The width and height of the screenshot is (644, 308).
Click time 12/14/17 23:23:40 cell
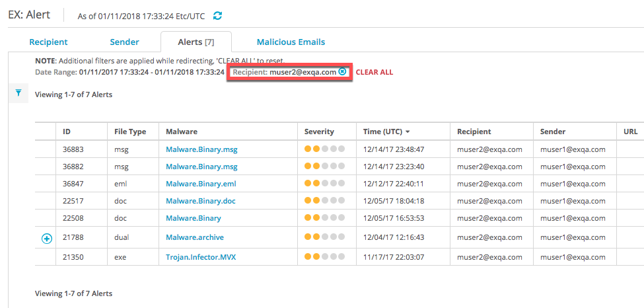[x=394, y=167]
